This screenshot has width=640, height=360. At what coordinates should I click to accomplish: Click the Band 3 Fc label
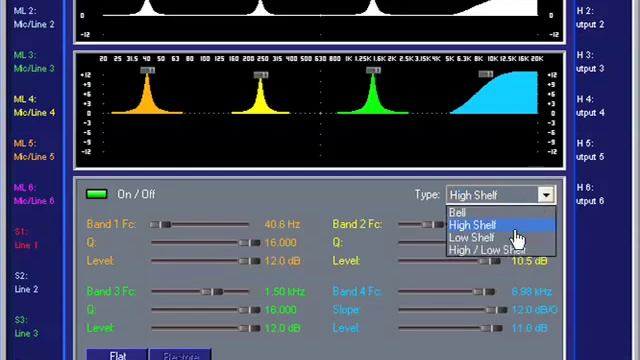click(111, 291)
